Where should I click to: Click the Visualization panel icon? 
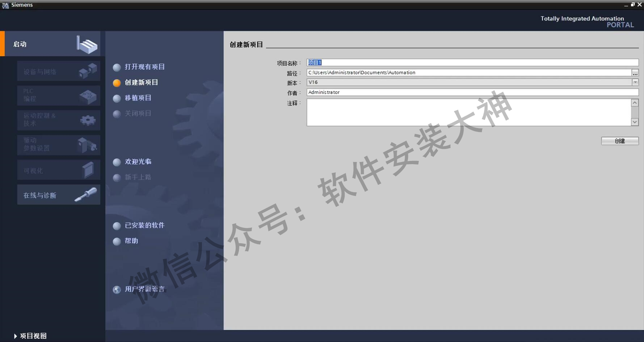click(x=88, y=170)
